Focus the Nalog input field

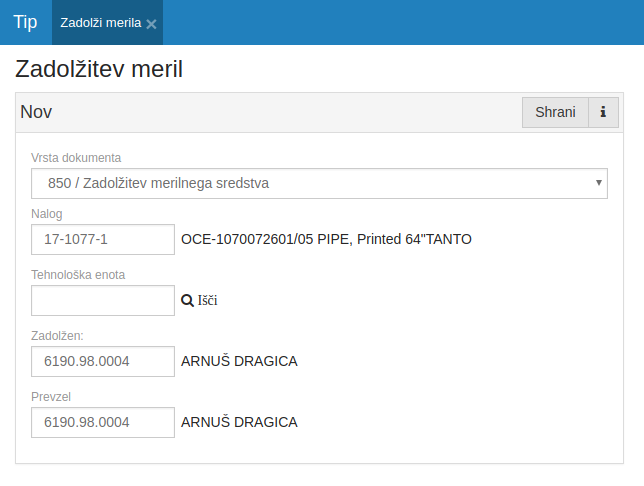pos(103,239)
